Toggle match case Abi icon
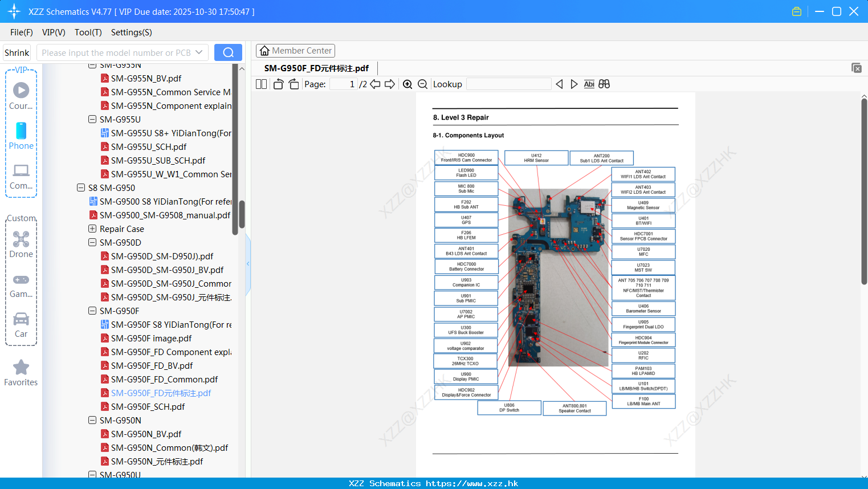Screen dimensions: 868x489 pyautogui.click(x=589, y=84)
